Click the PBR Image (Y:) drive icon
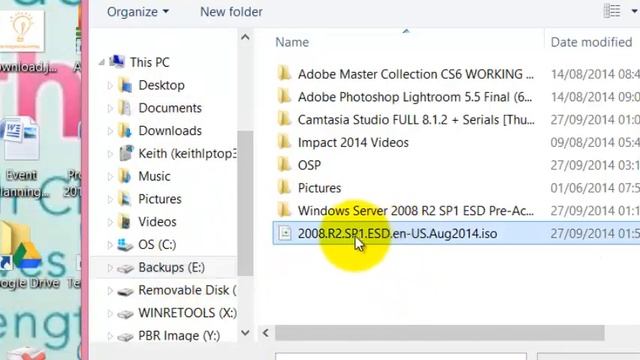The image size is (640, 360). pos(125,337)
